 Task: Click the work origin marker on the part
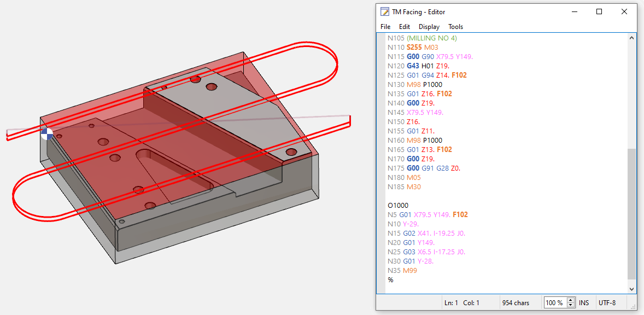click(x=48, y=133)
